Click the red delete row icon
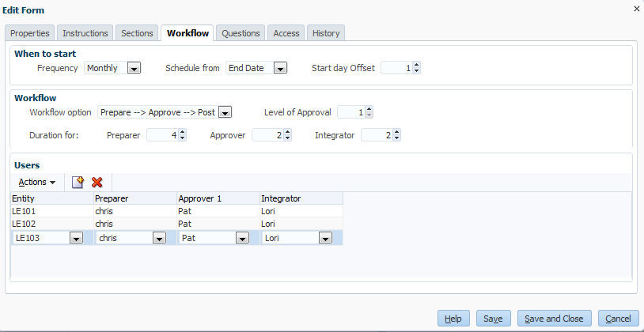 [x=97, y=183]
